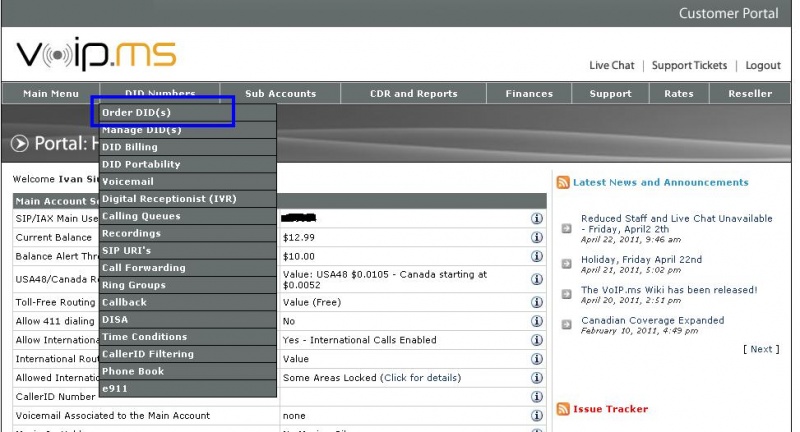Click info icon in the SIP/IAX Main User row

(x=536, y=218)
